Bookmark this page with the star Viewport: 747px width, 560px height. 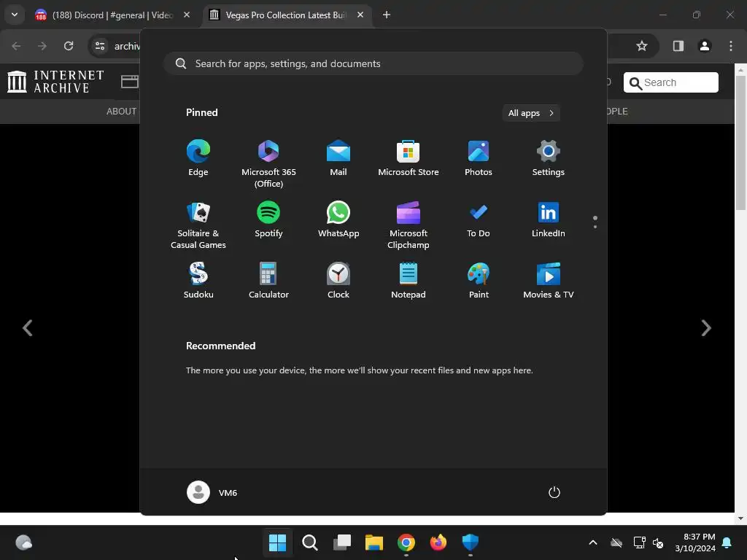pos(642,46)
